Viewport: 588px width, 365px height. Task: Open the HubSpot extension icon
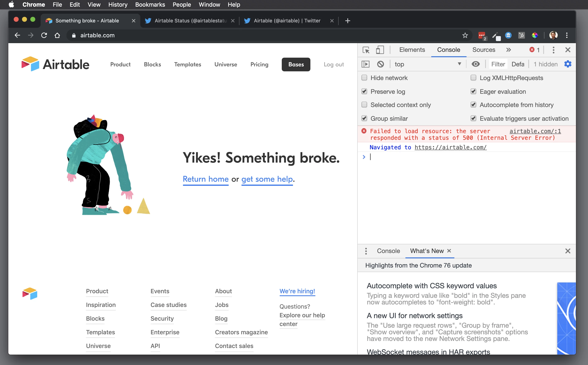click(x=521, y=35)
